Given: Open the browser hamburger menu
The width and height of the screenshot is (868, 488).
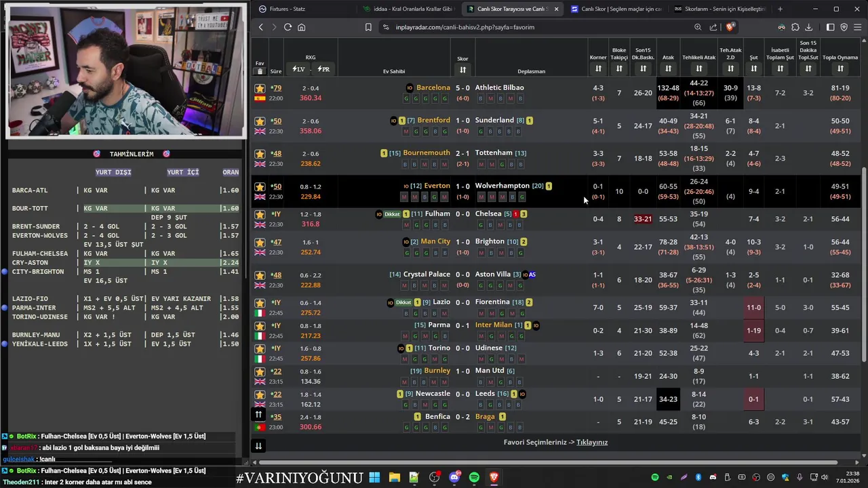Looking at the screenshot, I should (x=857, y=27).
